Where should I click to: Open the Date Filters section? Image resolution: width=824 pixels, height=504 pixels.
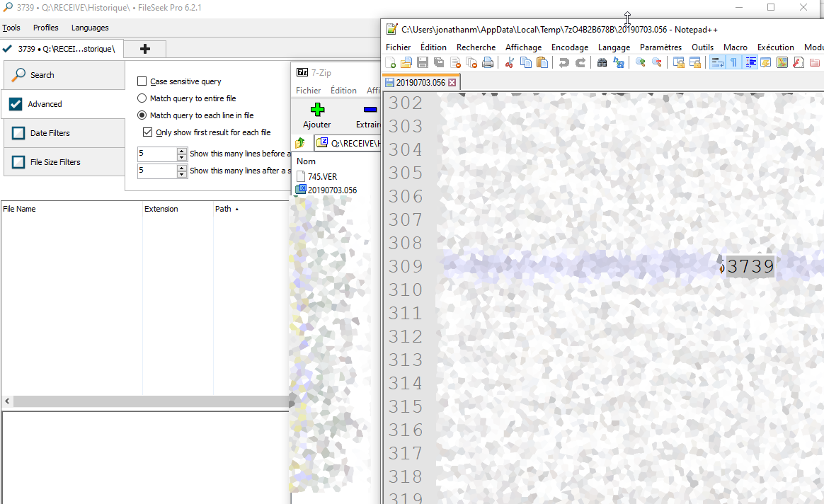50,133
